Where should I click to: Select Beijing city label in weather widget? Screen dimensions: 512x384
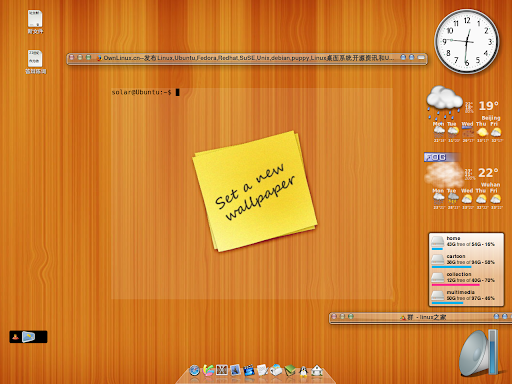(491, 118)
